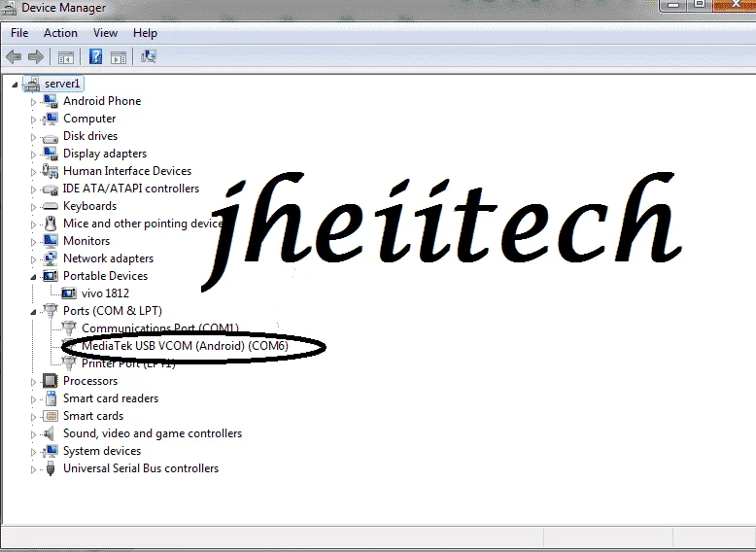The width and height of the screenshot is (756, 552).
Task: Click the Network adapters icon
Action: pyautogui.click(x=51, y=259)
